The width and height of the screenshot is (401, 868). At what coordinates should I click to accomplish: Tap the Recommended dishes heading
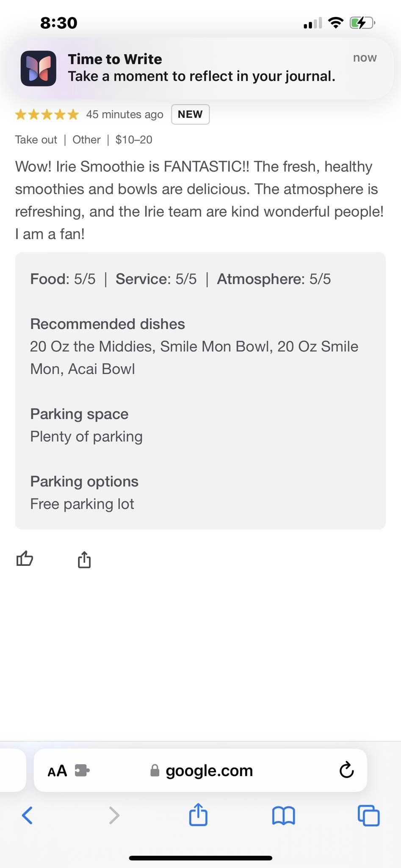coord(108,324)
